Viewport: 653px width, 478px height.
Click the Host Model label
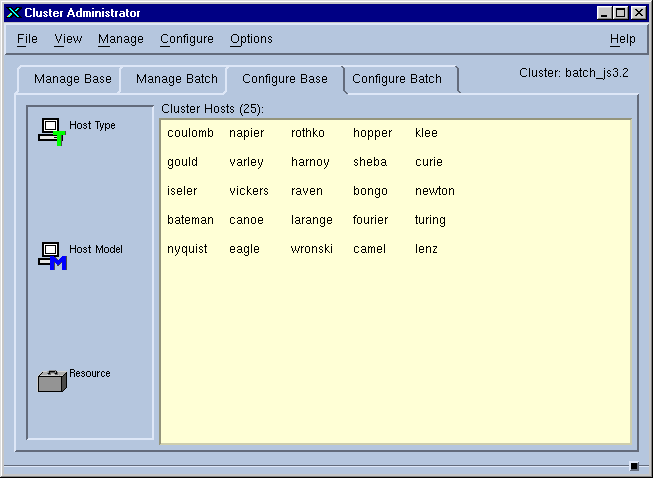(x=96, y=249)
